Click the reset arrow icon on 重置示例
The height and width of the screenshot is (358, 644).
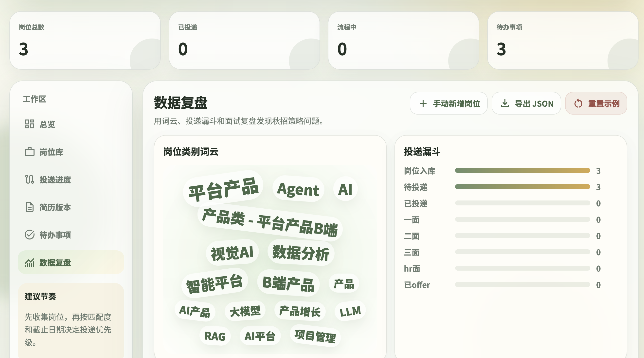click(x=578, y=103)
